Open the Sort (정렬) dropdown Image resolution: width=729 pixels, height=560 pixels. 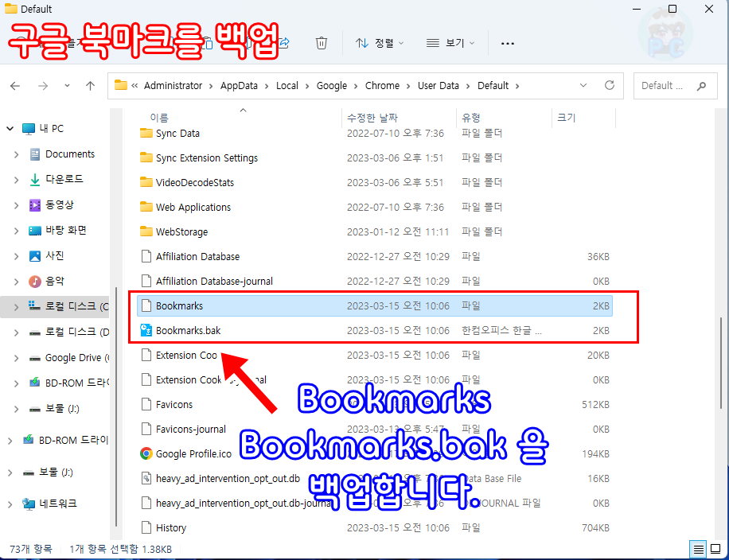(x=380, y=43)
